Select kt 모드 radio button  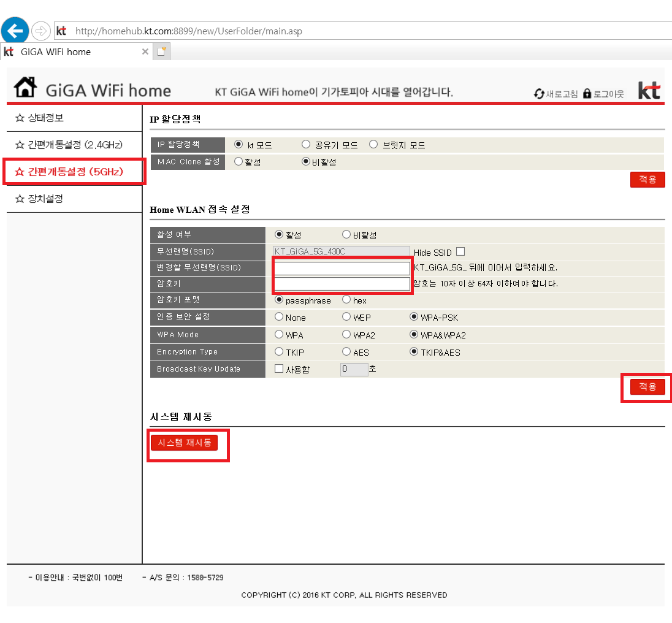239,144
